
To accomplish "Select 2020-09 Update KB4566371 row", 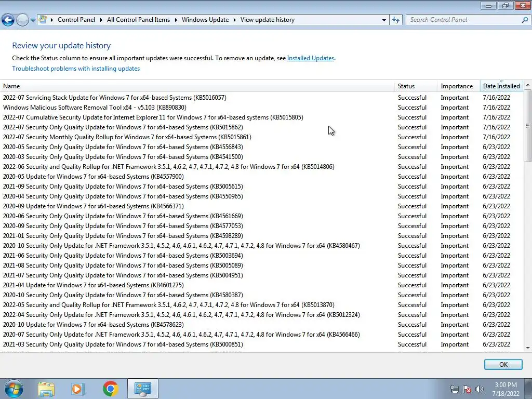I will click(x=261, y=206).
